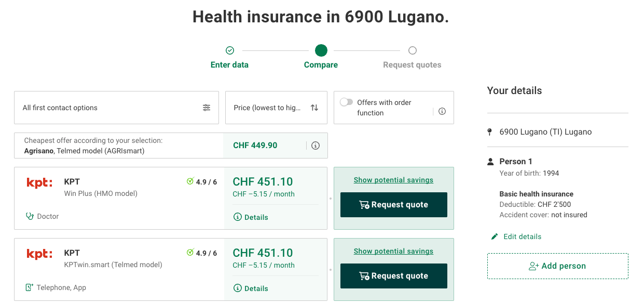Click info icon beside CHF 449.90 cheapest offer

coord(316,146)
